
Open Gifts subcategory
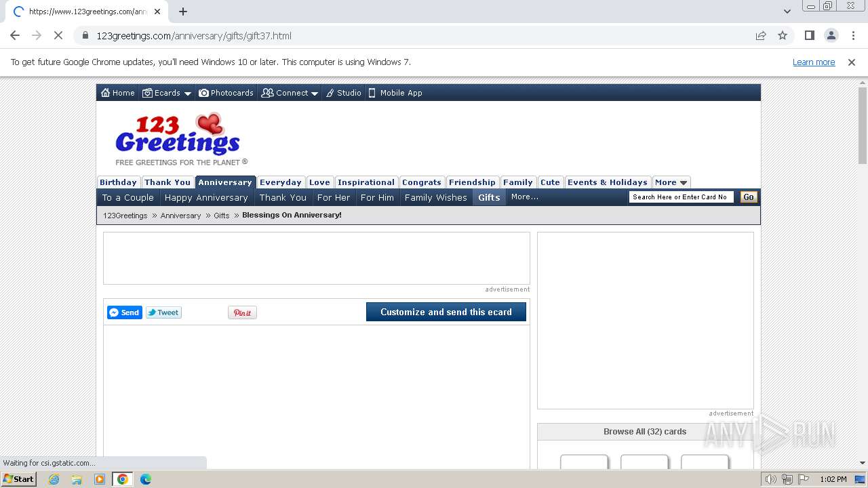click(x=489, y=197)
